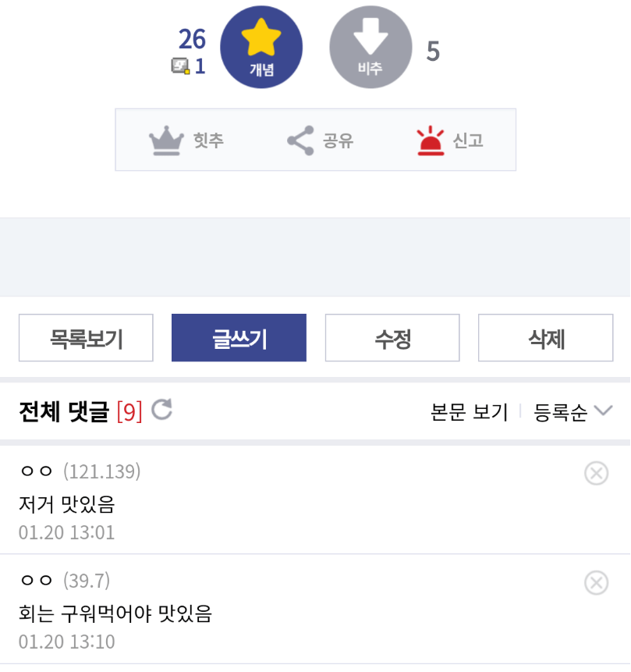The height and width of the screenshot is (672, 631).
Task: Delete the comment '저거 맛있음'
Action: coord(596,473)
